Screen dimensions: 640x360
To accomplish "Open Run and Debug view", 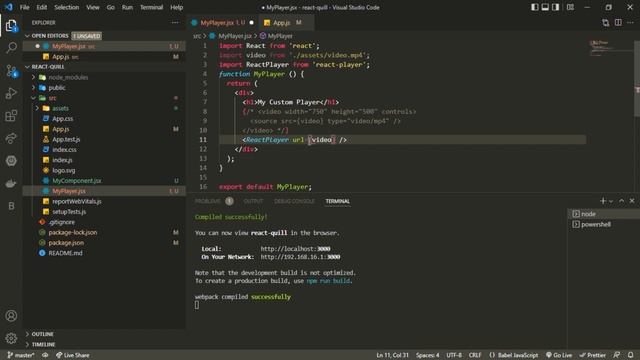I will (x=11, y=93).
